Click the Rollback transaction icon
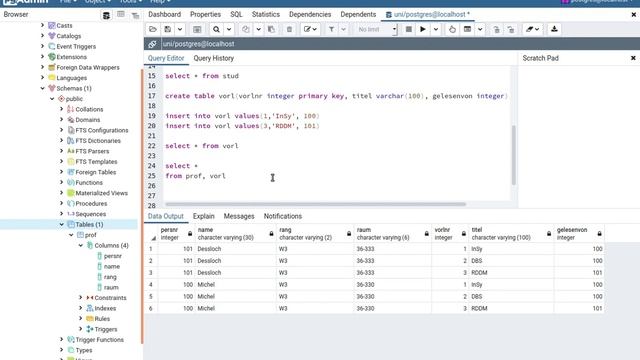This screenshot has height=360, width=640. (x=511, y=29)
